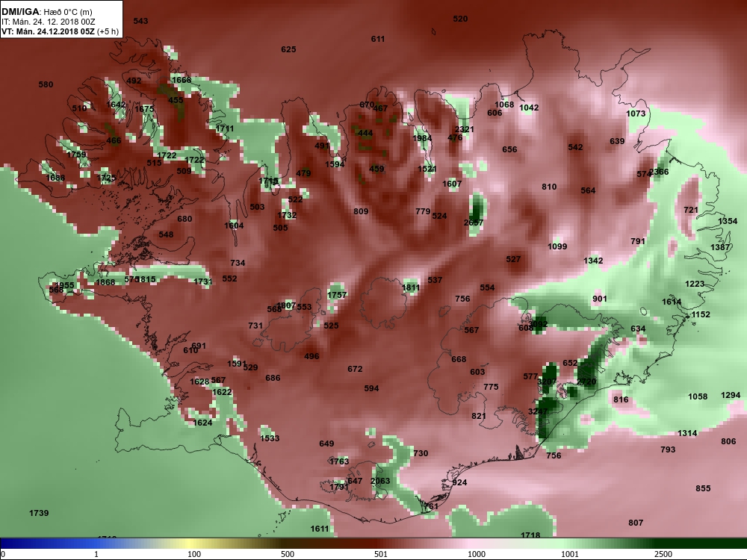Click the map value '444'
Image resolution: width=747 pixels, height=560 pixels.
pyautogui.click(x=365, y=134)
